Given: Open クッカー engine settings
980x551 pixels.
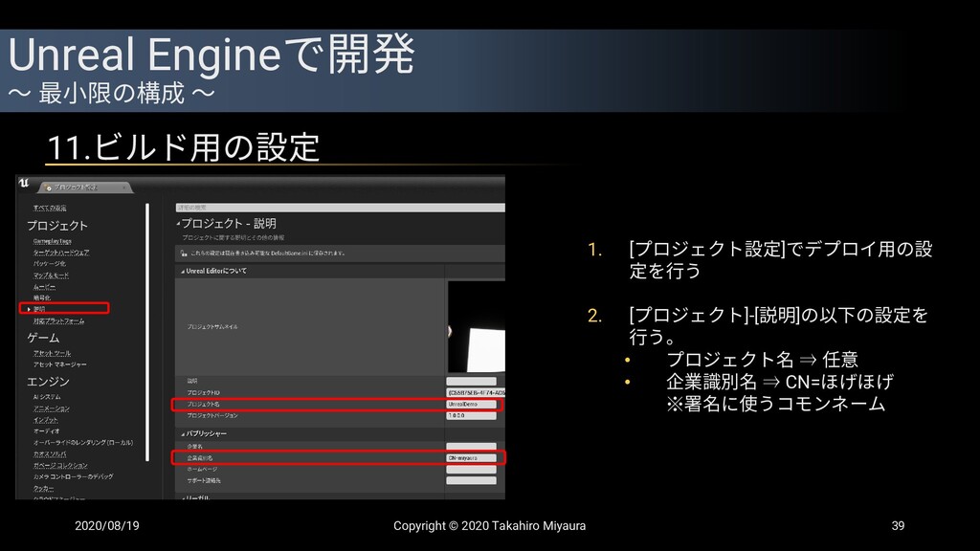Looking at the screenshot, I should [43, 488].
